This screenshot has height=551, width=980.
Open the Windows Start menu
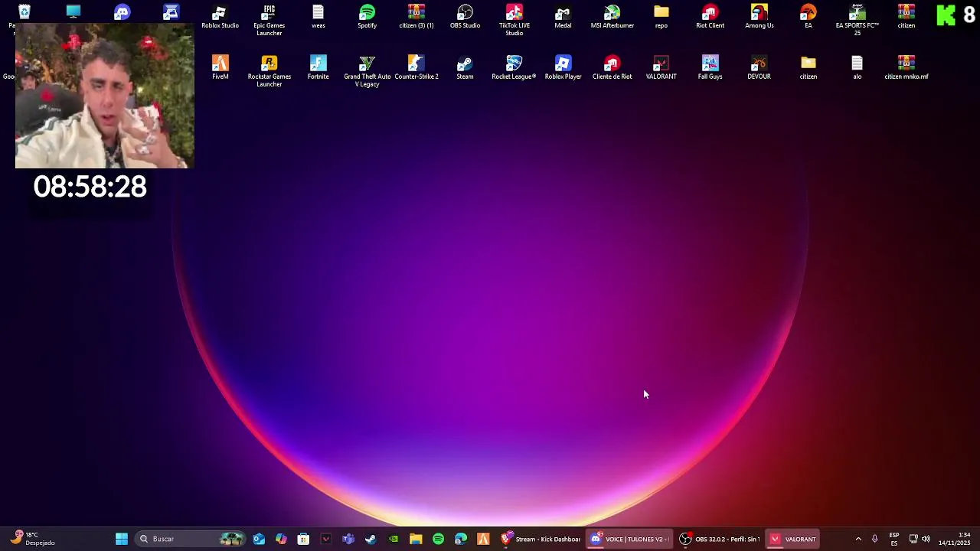[122, 539]
